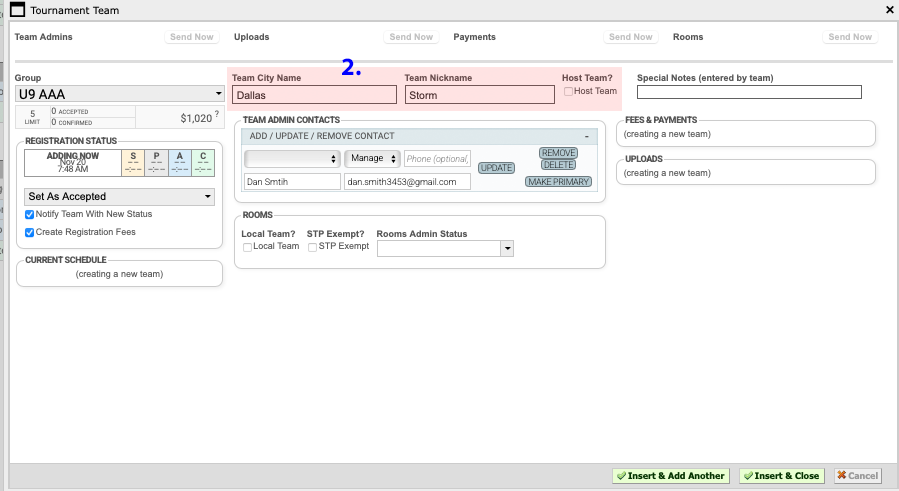The image size is (899, 491).
Task: Click the Tournament Team window icon
Action: click(x=18, y=10)
